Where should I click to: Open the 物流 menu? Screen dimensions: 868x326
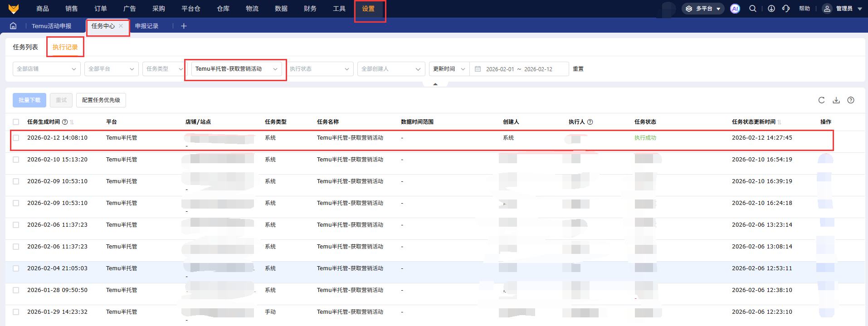coord(252,9)
